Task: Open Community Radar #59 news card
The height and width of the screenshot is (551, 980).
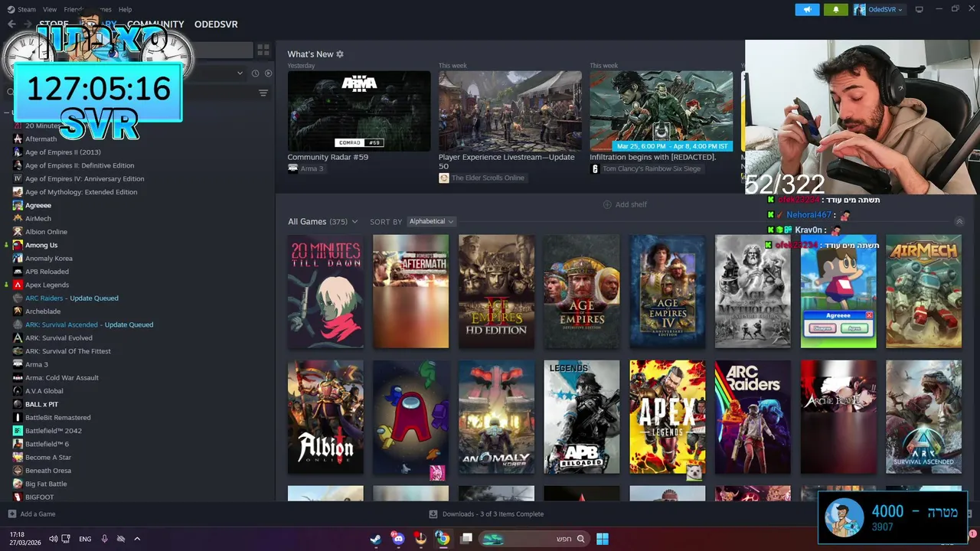Action: (359, 111)
